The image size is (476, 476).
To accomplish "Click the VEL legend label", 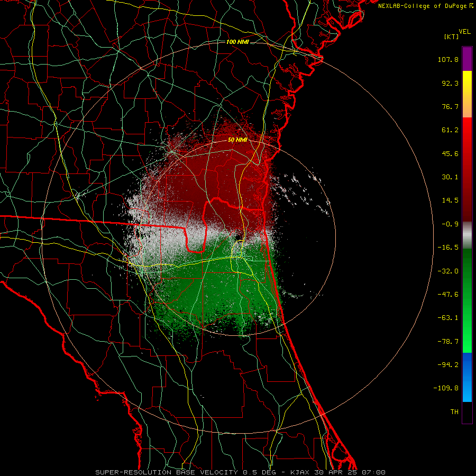I will 465,32.
